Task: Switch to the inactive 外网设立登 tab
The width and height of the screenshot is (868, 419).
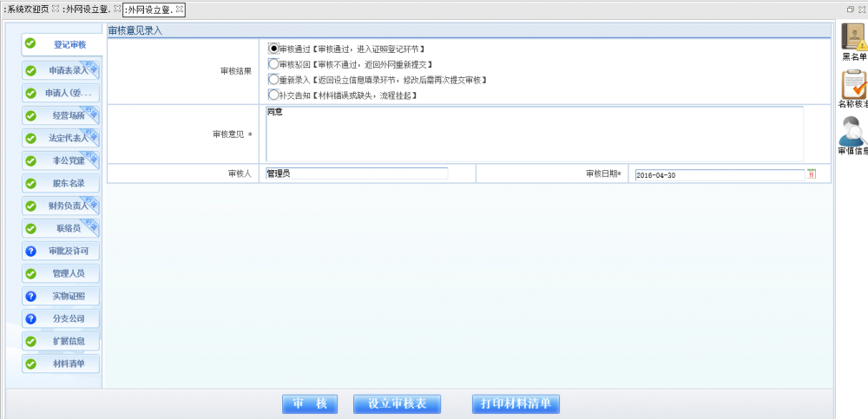Action: [x=87, y=10]
